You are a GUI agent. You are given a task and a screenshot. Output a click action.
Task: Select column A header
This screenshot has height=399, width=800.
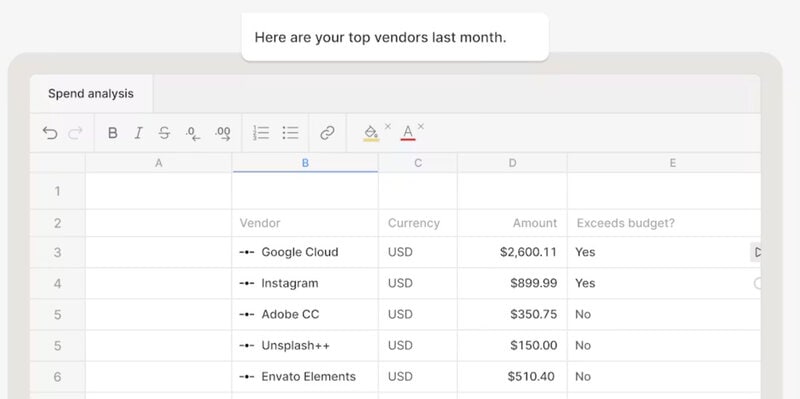click(x=159, y=163)
